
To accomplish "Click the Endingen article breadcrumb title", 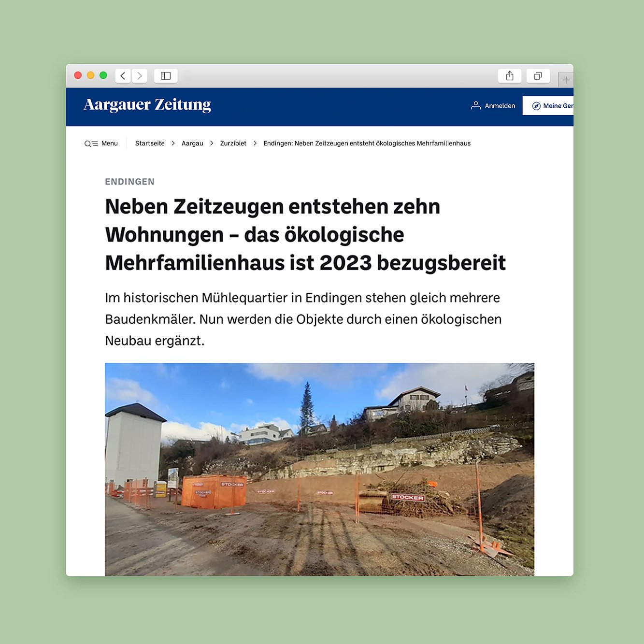I will [367, 143].
